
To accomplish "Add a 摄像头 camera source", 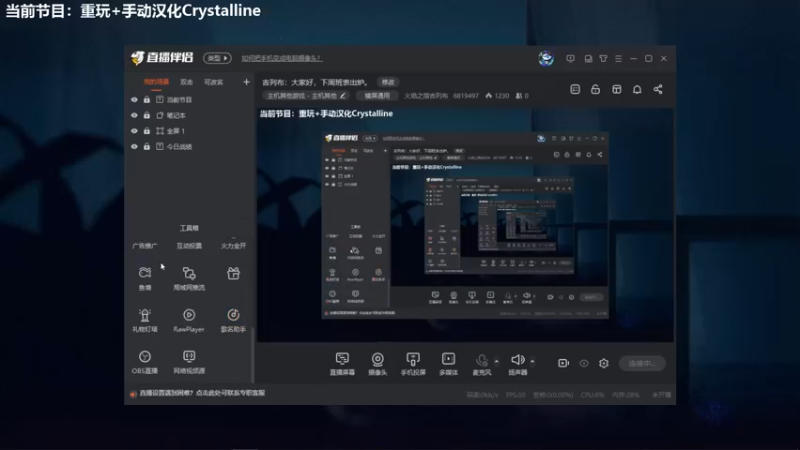I will pos(378,364).
